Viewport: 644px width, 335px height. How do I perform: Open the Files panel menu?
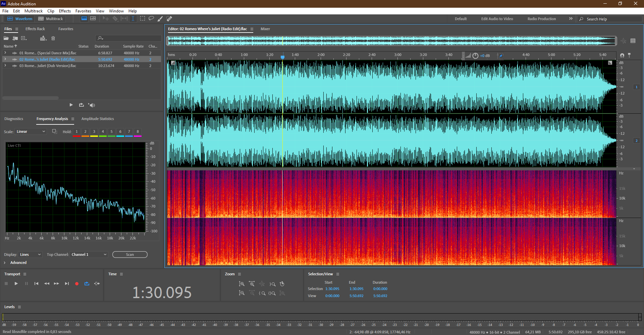coord(17,29)
